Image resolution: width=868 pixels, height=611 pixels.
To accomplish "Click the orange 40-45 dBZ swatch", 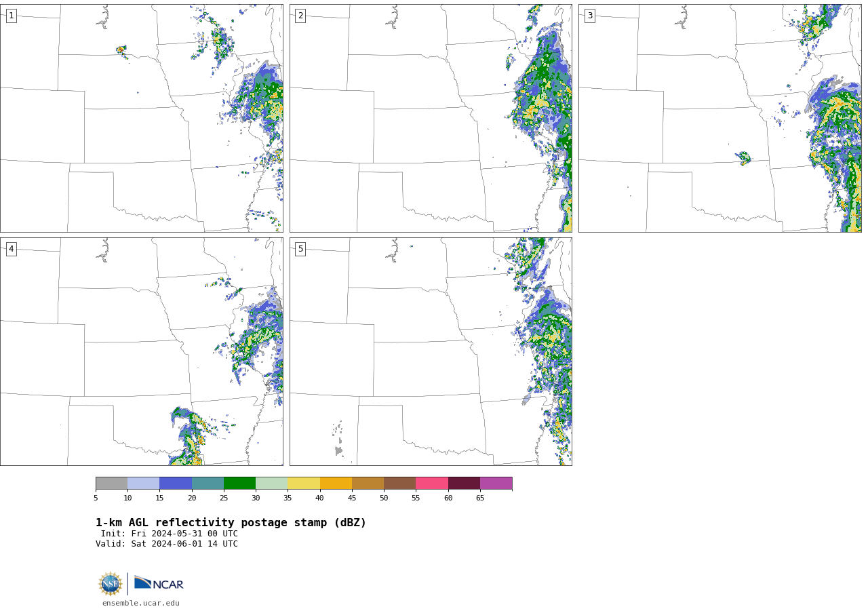I will pyautogui.click(x=336, y=483).
